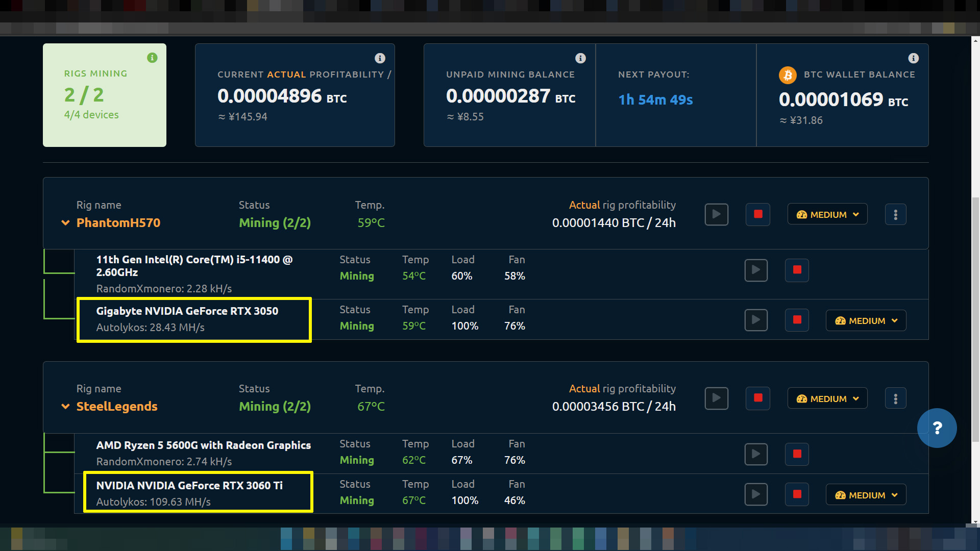Stop the Ryzen 5 5600G device
980x551 pixels.
pyautogui.click(x=797, y=454)
